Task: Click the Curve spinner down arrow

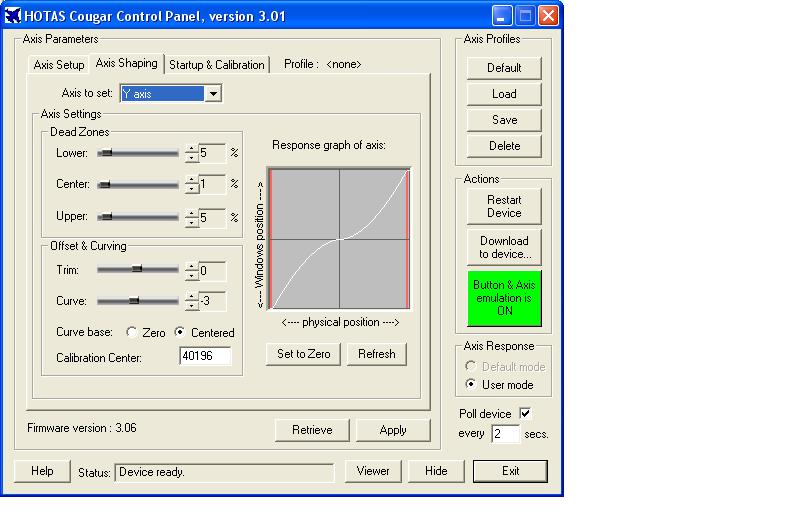Action: [x=192, y=305]
